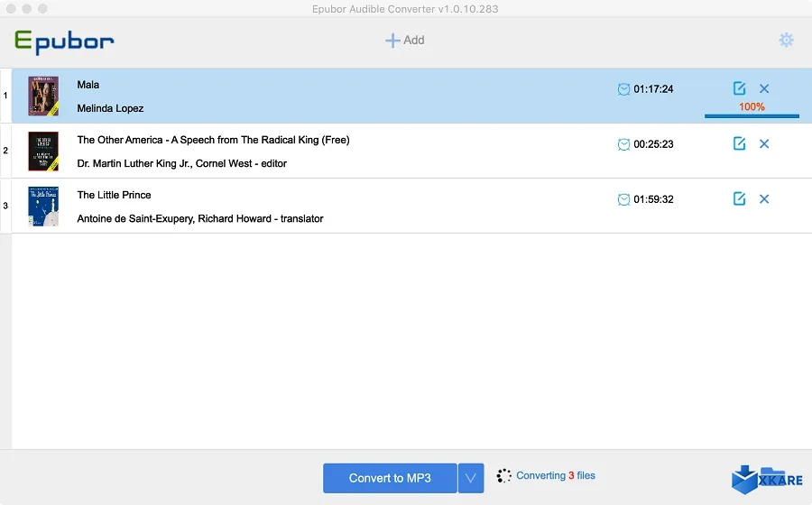Edit metadata for the Mala audiobook
This screenshot has width=812, height=505.
click(739, 88)
